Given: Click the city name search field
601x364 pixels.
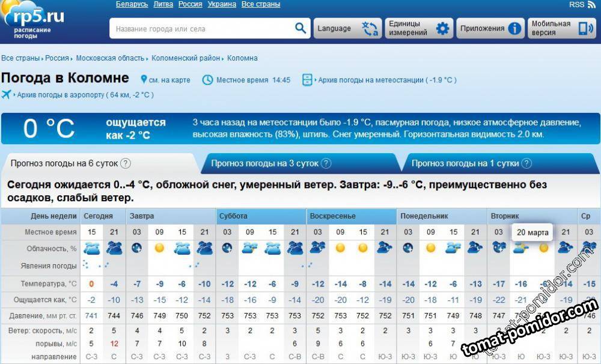Looking at the screenshot, I should [201, 28].
